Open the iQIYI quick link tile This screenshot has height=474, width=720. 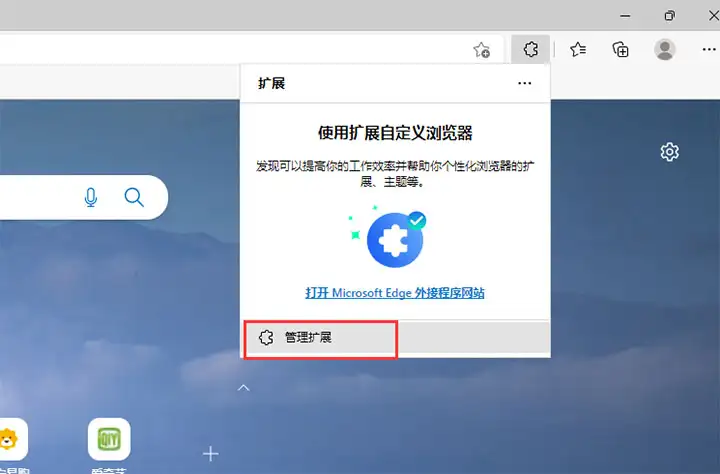click(x=109, y=439)
